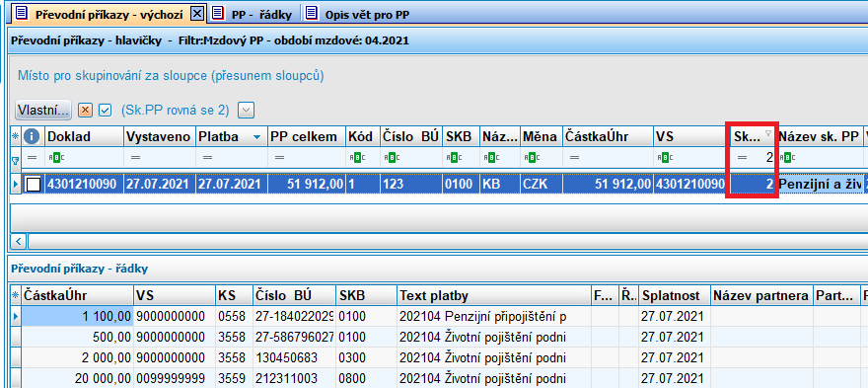Toggle the enabled checkbox for Sk.PP filter
The width and height of the screenshot is (868, 388).
[x=106, y=111]
